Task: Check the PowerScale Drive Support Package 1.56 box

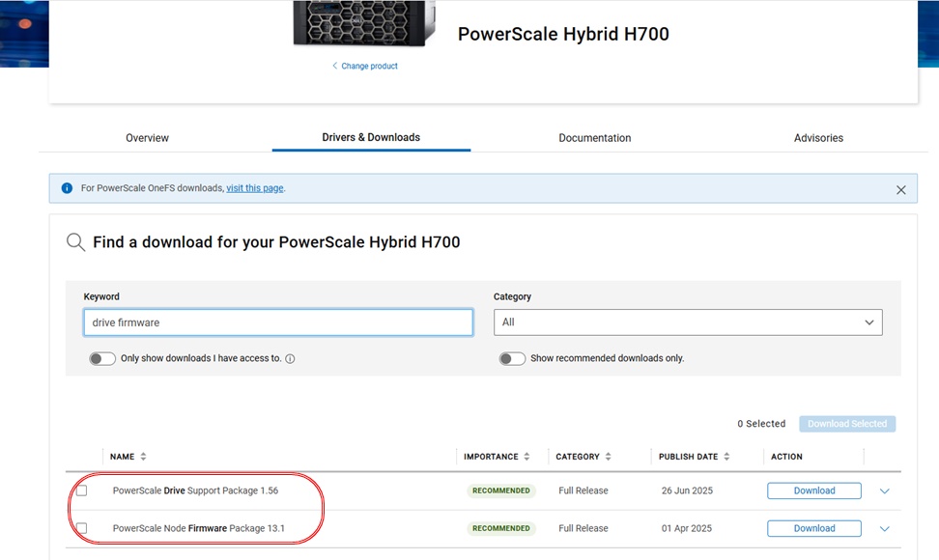Action: coord(82,490)
